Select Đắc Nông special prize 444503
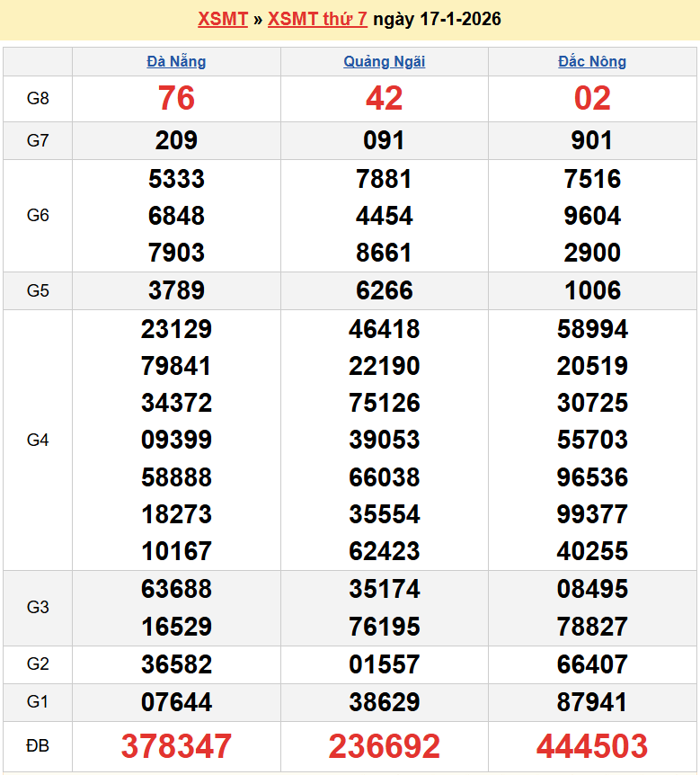The width and height of the screenshot is (700, 775). tap(592, 746)
